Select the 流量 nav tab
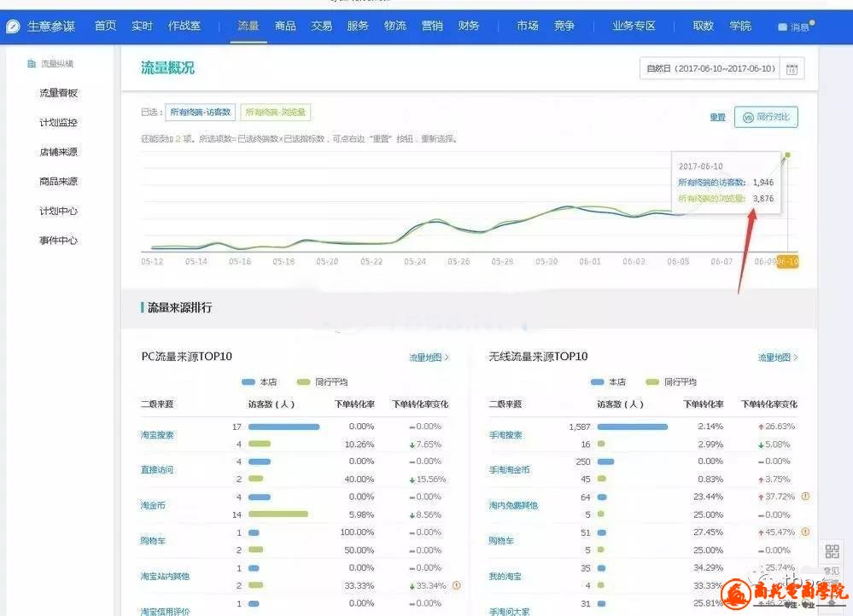The image size is (853, 616). 248,26
